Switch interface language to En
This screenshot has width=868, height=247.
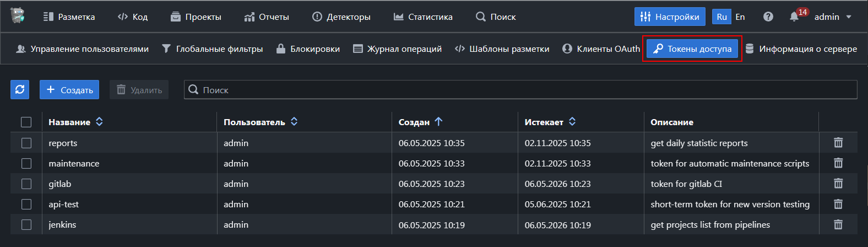tap(740, 17)
